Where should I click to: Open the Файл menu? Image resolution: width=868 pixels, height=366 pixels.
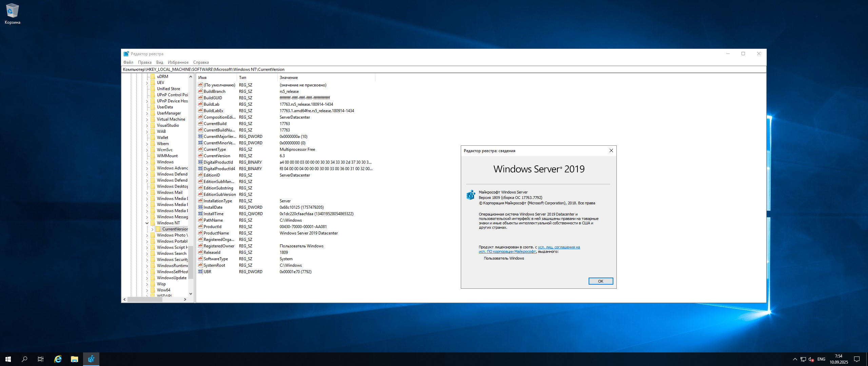[128, 62]
